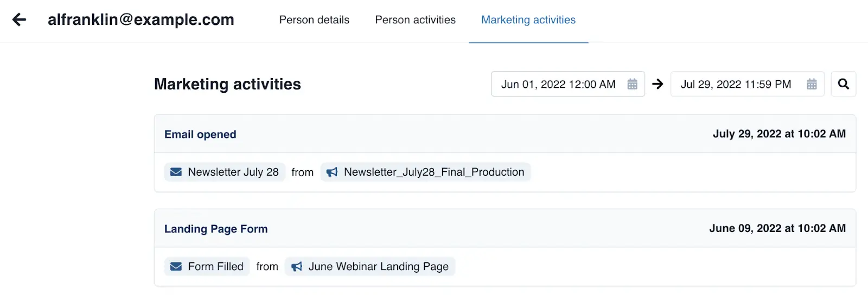
Task: Click the Jul 29, 2022 end date field
Action: point(736,84)
